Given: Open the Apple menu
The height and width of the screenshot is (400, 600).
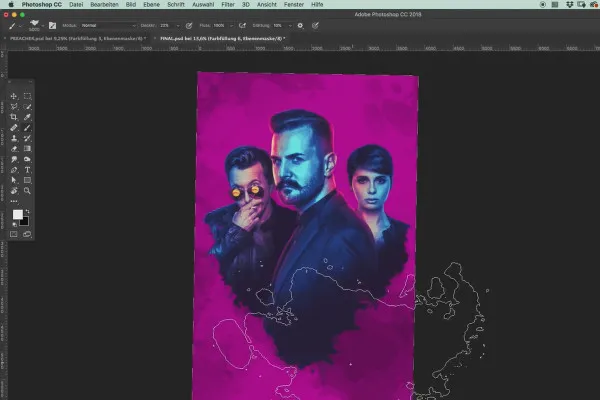Looking at the screenshot, I should pyautogui.click(x=11, y=5).
